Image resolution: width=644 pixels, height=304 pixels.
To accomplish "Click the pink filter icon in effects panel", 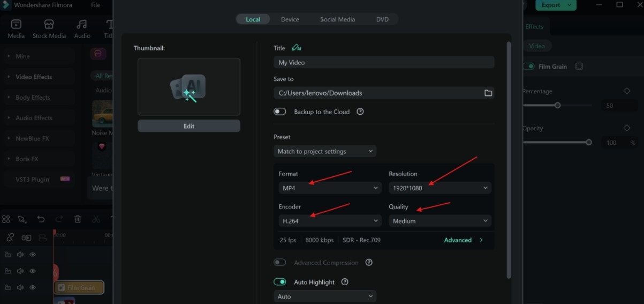I will pyautogui.click(x=98, y=54).
